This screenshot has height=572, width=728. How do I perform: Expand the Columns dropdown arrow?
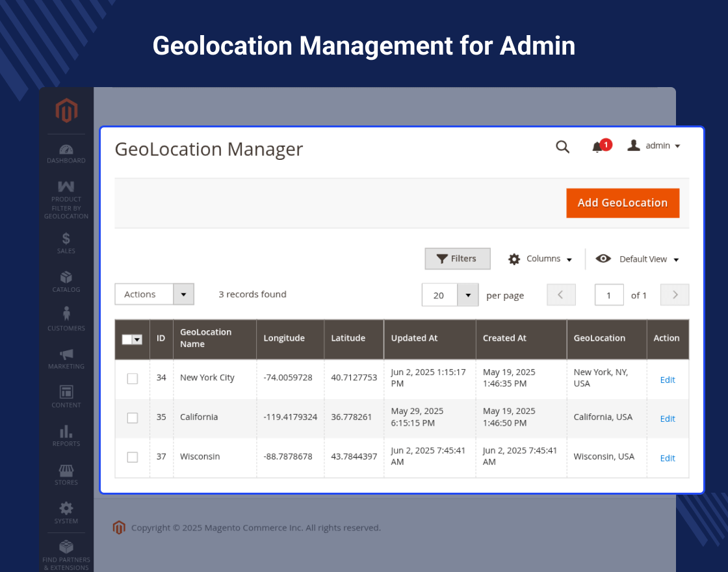tap(569, 260)
